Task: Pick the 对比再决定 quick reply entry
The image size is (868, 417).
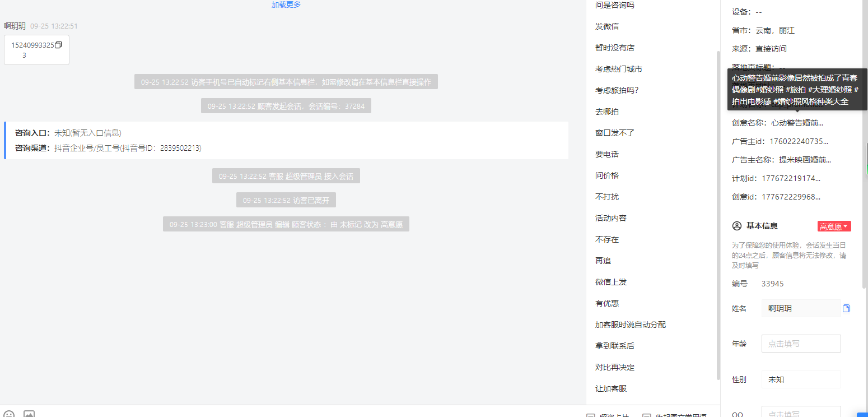Action: pyautogui.click(x=615, y=367)
